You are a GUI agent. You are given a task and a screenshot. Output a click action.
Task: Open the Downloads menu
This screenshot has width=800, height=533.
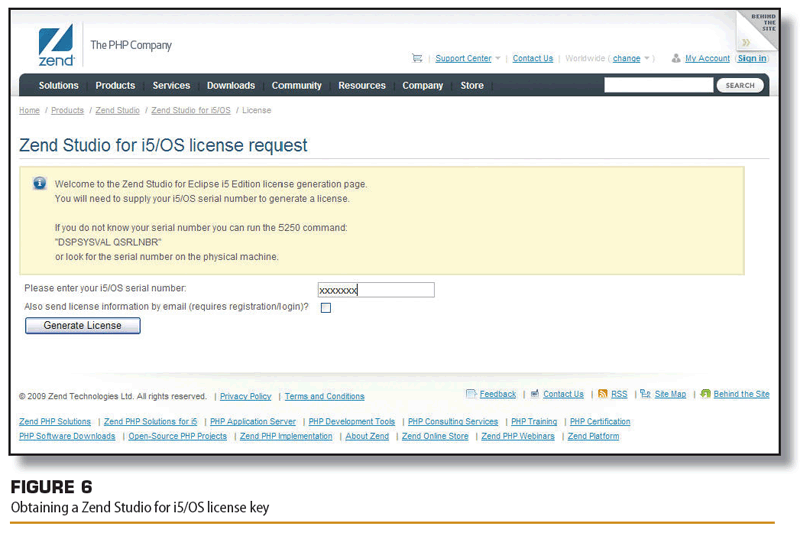coord(231,86)
